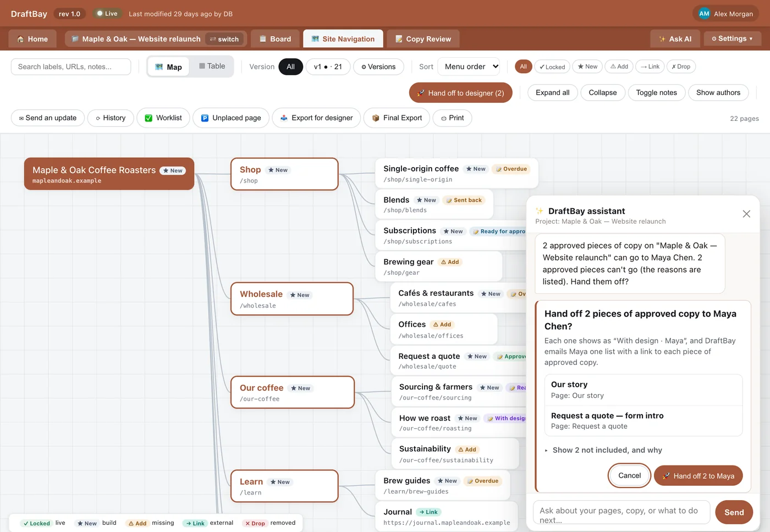Focus the search labels, URLs, notes field

[x=71, y=66]
